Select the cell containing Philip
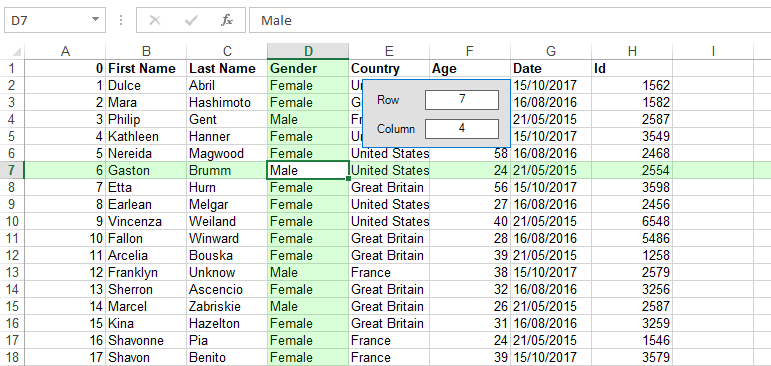Screen dimensions: 771x366 click(146, 120)
